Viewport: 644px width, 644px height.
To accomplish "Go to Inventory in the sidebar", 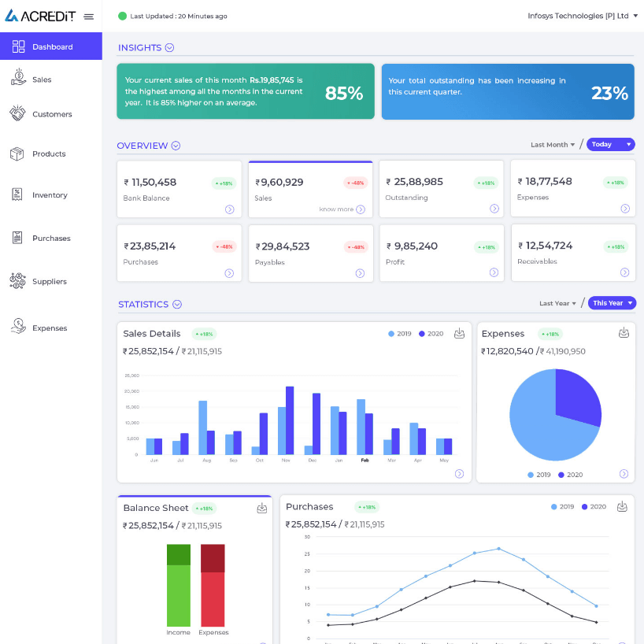I will coord(50,195).
